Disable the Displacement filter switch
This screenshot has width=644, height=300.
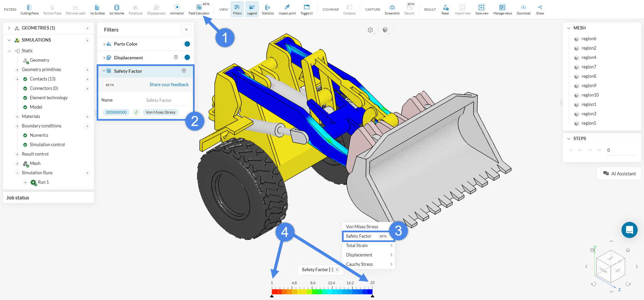tap(187, 58)
